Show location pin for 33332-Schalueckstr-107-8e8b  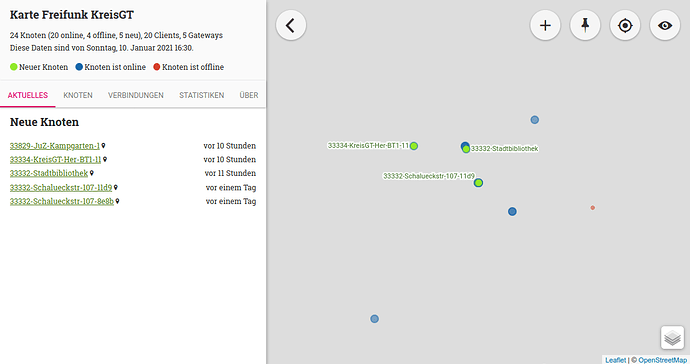(117, 201)
